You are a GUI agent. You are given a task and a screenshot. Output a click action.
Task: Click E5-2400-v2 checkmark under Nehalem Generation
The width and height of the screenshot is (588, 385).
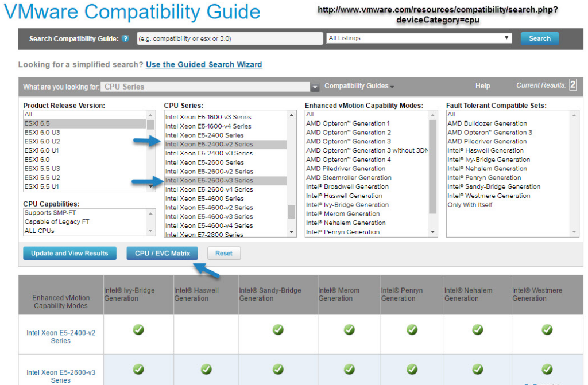click(477, 329)
